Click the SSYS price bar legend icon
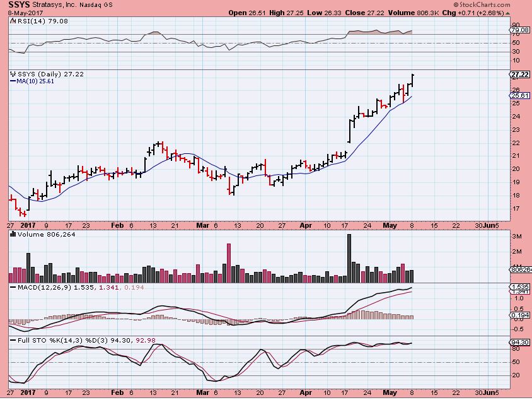Screen dimensions: 532x400 [x=13, y=74]
